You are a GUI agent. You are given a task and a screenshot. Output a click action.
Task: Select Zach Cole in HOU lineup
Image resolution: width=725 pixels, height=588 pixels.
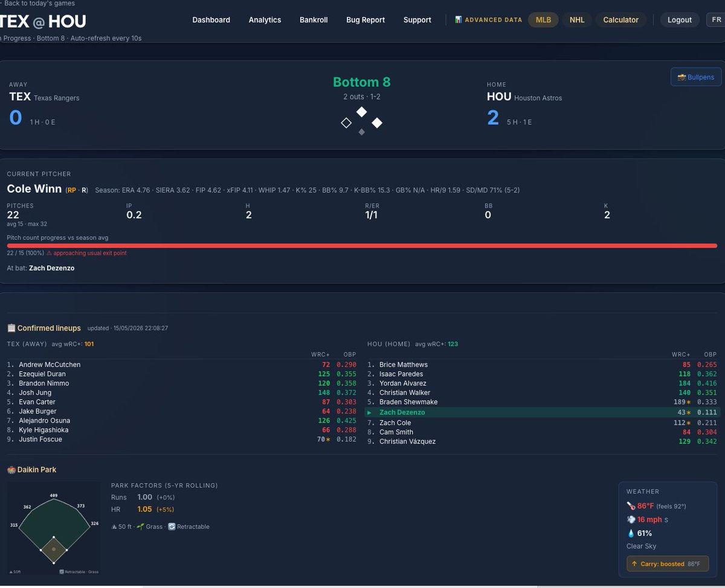click(x=395, y=423)
